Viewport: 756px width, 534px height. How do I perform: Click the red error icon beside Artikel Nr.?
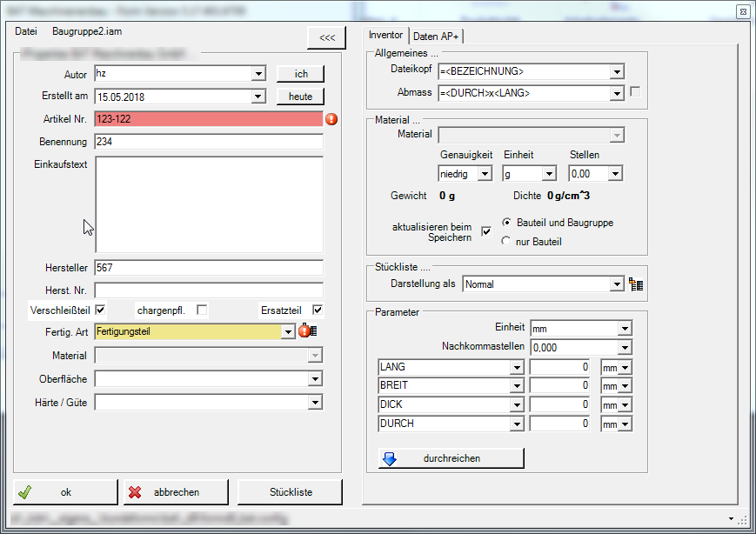click(x=331, y=119)
